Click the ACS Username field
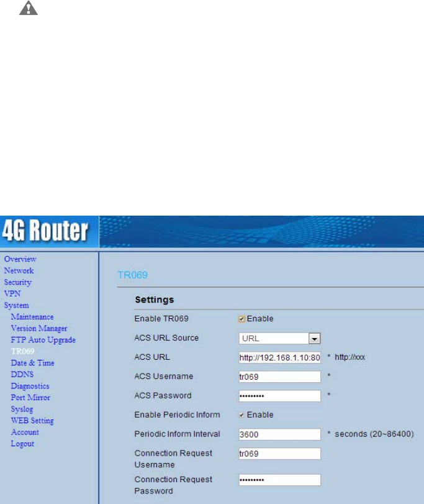The image size is (424, 504). 279,377
